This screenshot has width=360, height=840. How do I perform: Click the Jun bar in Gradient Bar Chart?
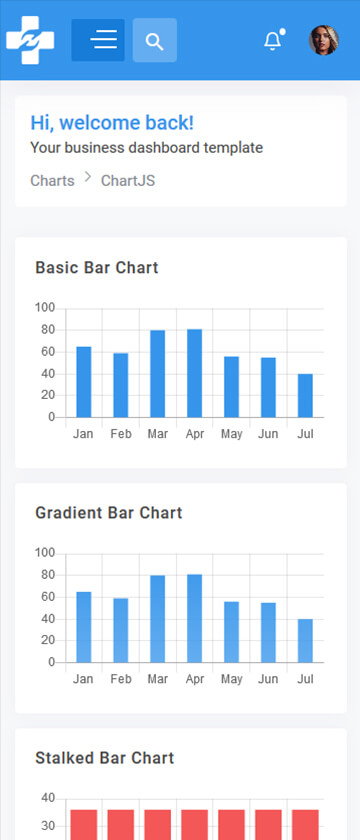click(x=268, y=633)
